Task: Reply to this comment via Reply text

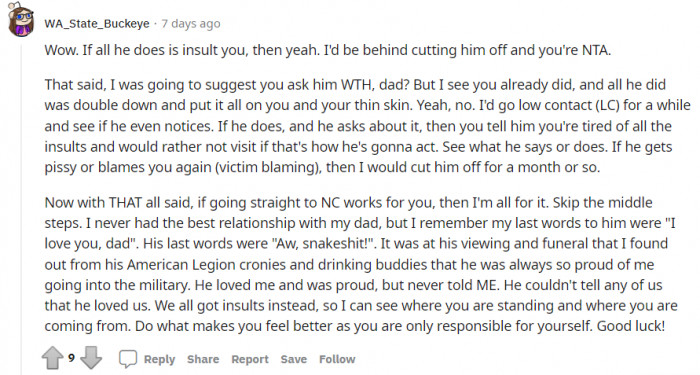Action: coord(159,359)
